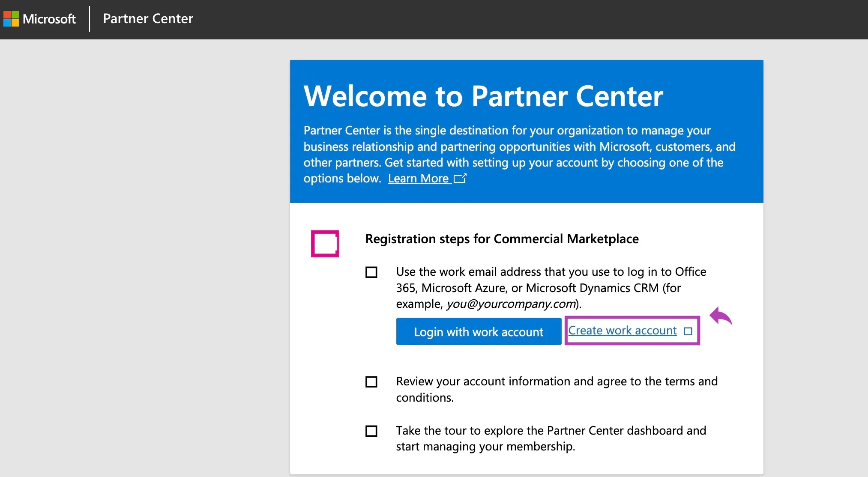Check the box for Review your account information

click(371, 382)
